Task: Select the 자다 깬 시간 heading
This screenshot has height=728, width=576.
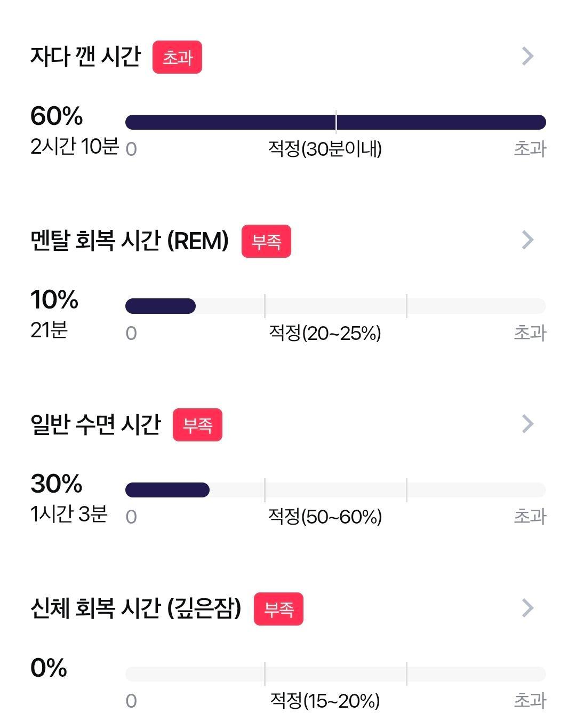Action: (x=85, y=57)
